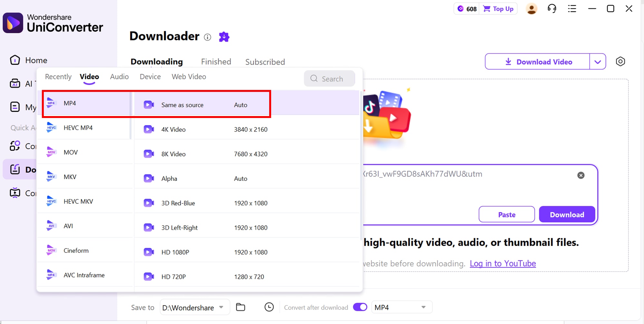Click the Download Video button
Screen dimensions: 644x324
[537, 62]
